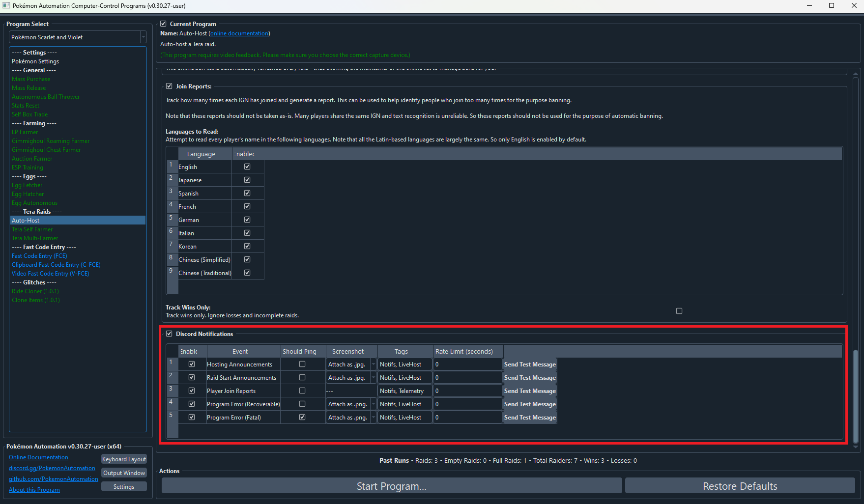This screenshot has width=864, height=504.
Task: Toggle Discord Notifications group checkbox
Action: coord(169,334)
